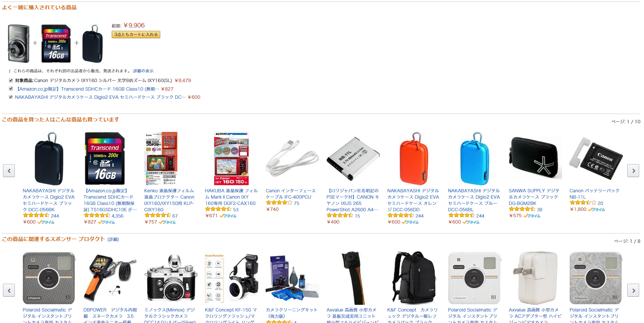This screenshot has height=323, width=644.
Task: Click the Transcend 16GB card image in bundle
Action: [x=56, y=43]
